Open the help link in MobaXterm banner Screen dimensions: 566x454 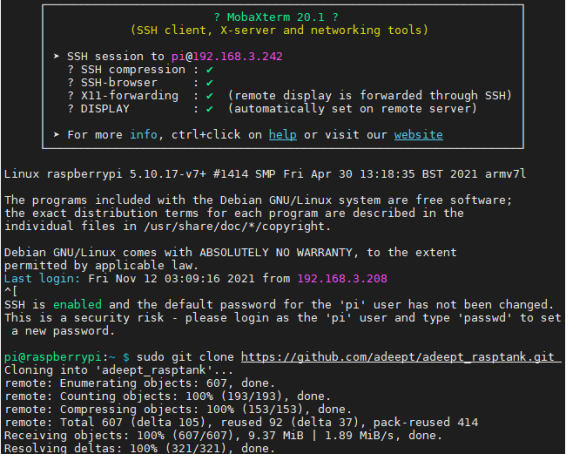(x=283, y=135)
